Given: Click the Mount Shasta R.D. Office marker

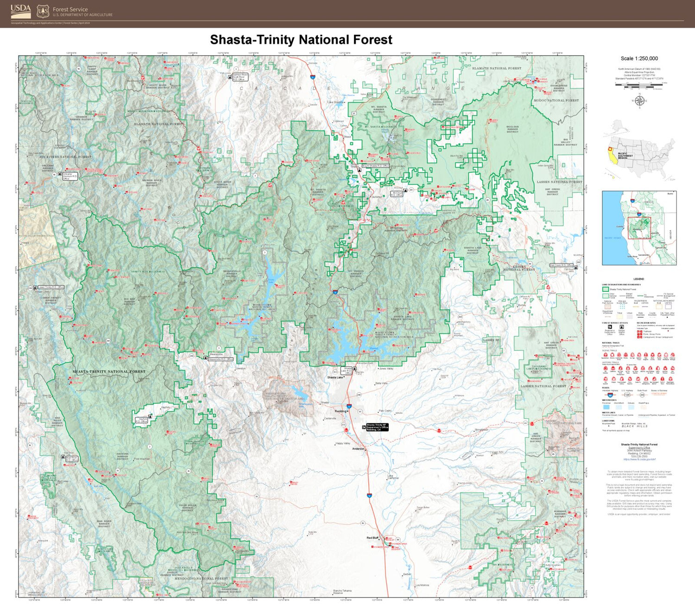Looking at the screenshot, I should pyautogui.click(x=360, y=170).
